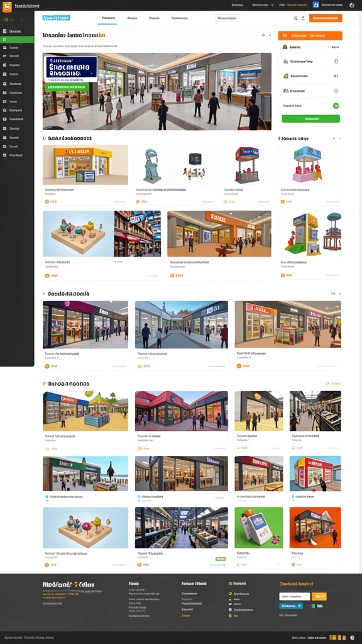This screenshot has height=644, width=362.
Task: Toggle the first round switch in the right panel
Action: (x=336, y=61)
